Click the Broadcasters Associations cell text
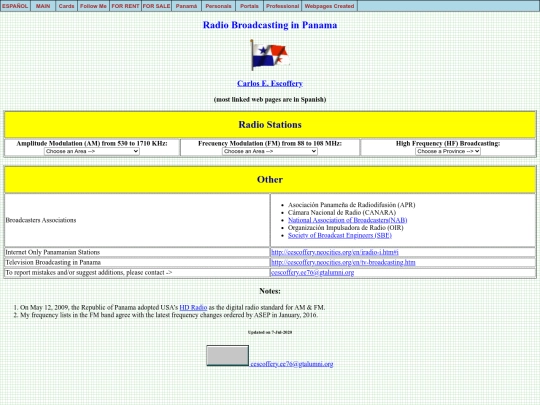 point(41,220)
